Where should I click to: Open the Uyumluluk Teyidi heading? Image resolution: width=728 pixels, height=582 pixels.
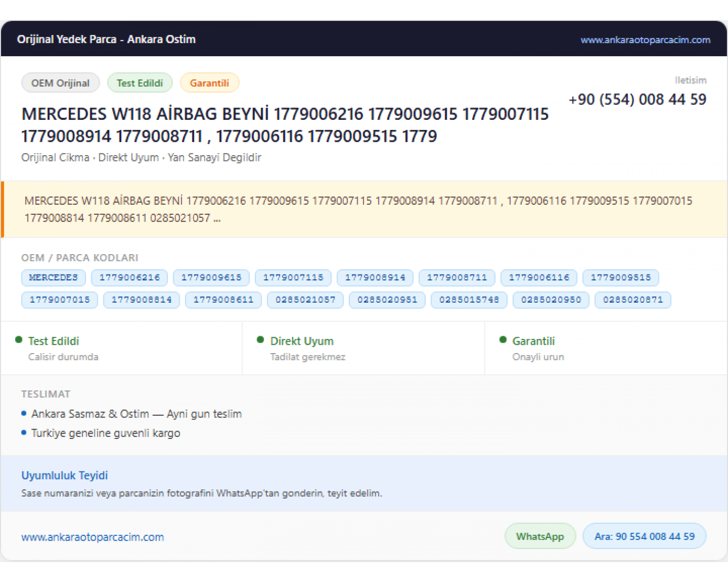(65, 475)
